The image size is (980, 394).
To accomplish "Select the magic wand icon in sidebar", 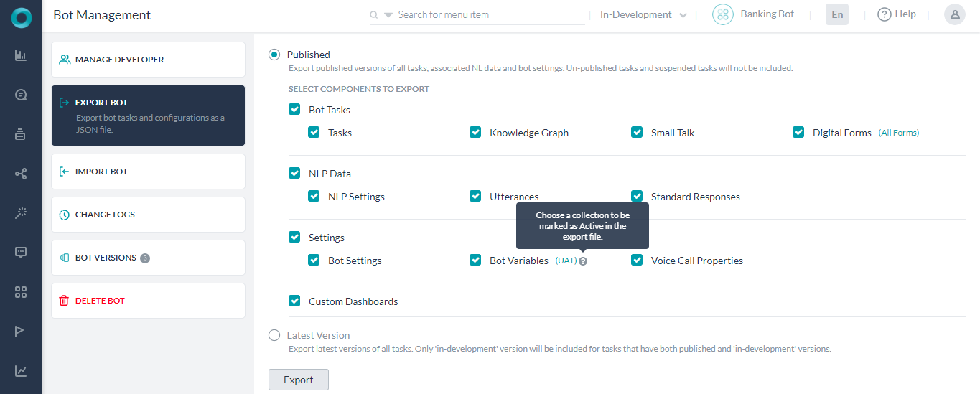I will click(x=21, y=213).
